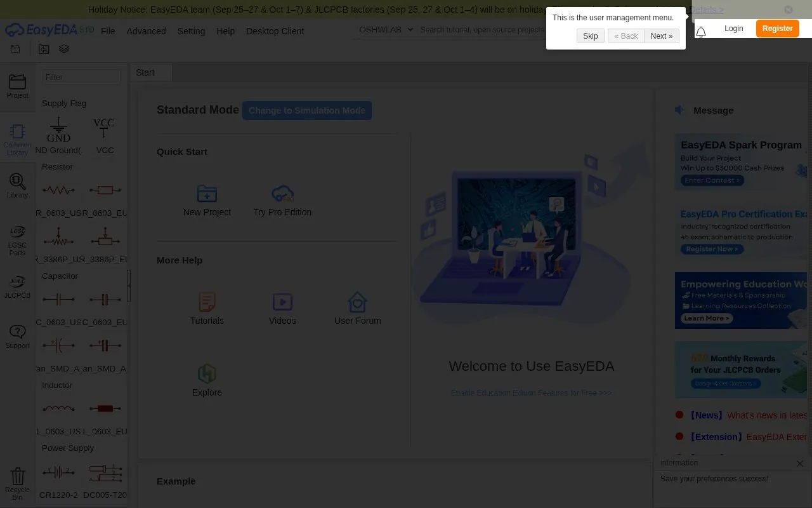Screen dimensions: 812x508
Task: Click the open folder toolbar icon
Action: click(15, 49)
